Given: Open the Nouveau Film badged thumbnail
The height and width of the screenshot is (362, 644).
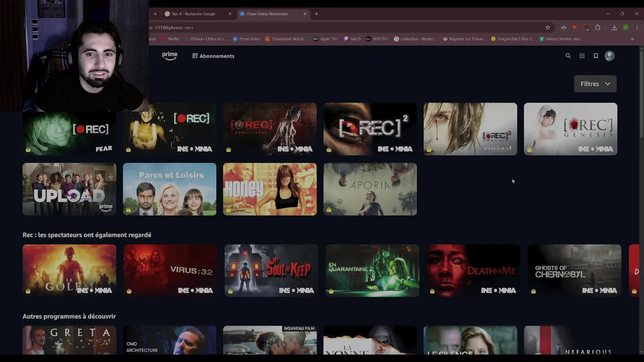Looking at the screenshot, I should [x=270, y=340].
